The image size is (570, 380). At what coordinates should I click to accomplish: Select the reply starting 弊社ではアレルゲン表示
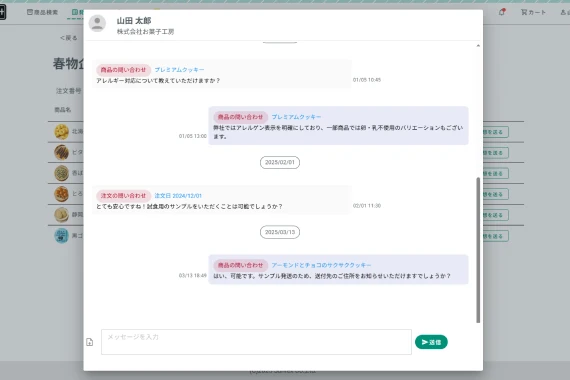[x=338, y=132]
